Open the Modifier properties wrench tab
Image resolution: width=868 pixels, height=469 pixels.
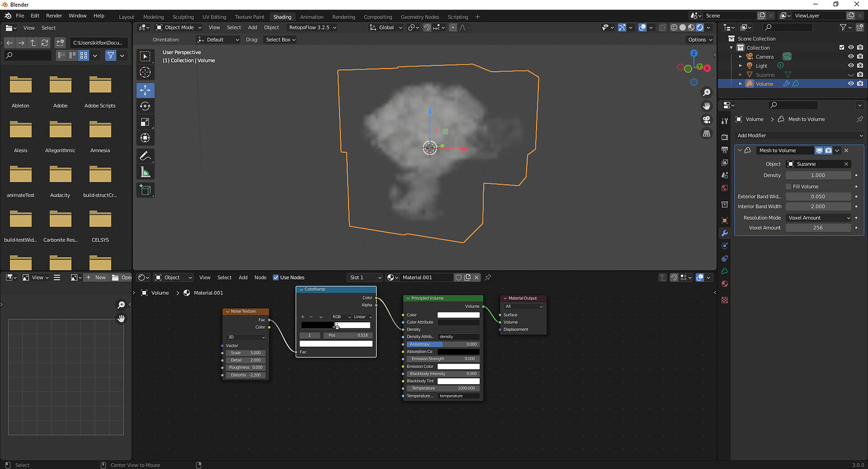click(x=725, y=233)
